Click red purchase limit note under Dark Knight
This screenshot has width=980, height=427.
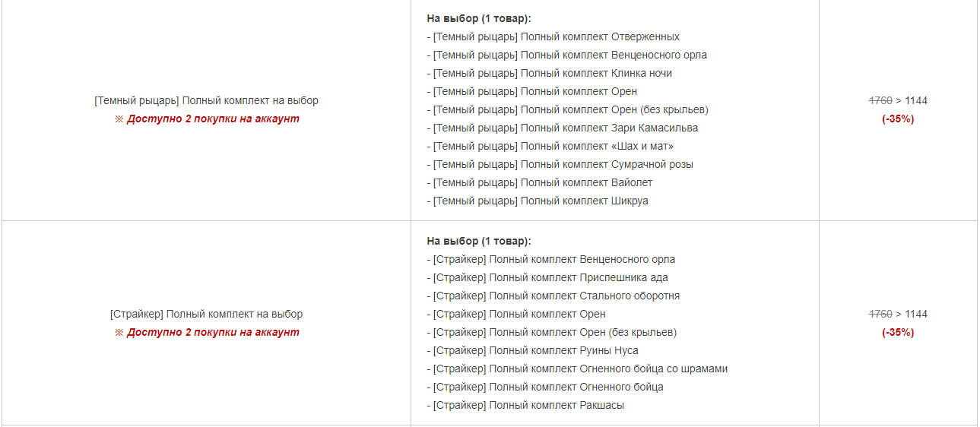(x=206, y=119)
